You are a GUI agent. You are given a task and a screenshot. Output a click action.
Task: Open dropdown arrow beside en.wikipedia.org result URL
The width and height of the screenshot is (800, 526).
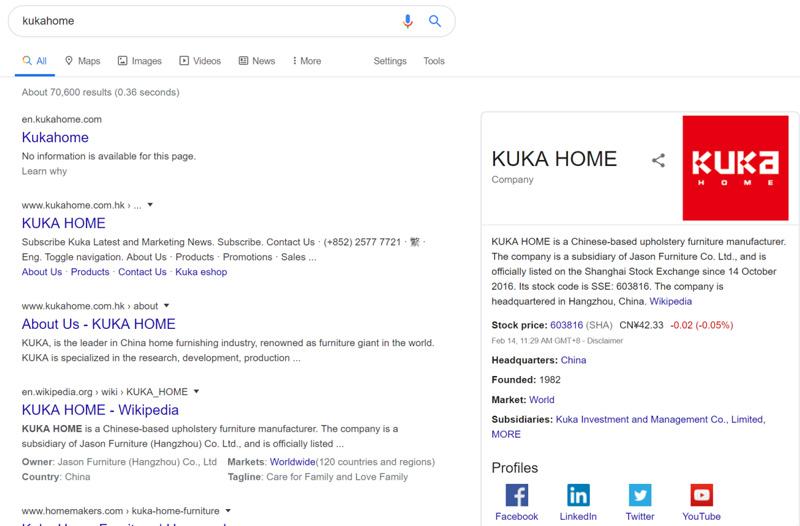(x=197, y=391)
